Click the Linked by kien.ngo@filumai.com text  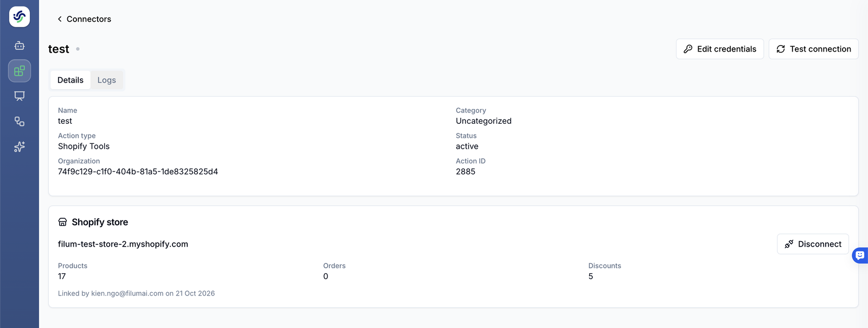click(137, 293)
